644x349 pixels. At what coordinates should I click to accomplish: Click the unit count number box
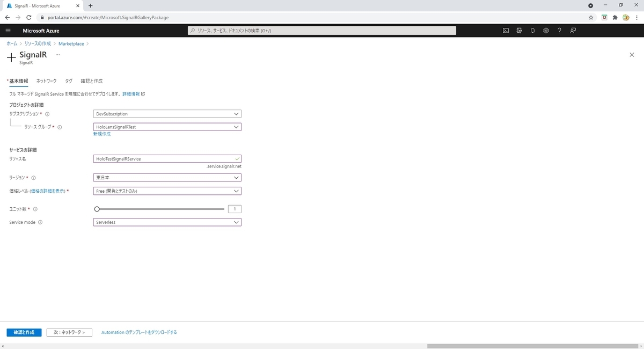tap(235, 209)
